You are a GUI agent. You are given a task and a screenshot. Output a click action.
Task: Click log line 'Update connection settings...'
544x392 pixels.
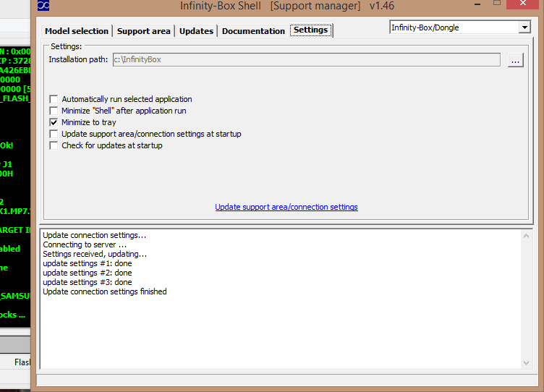[94, 235]
